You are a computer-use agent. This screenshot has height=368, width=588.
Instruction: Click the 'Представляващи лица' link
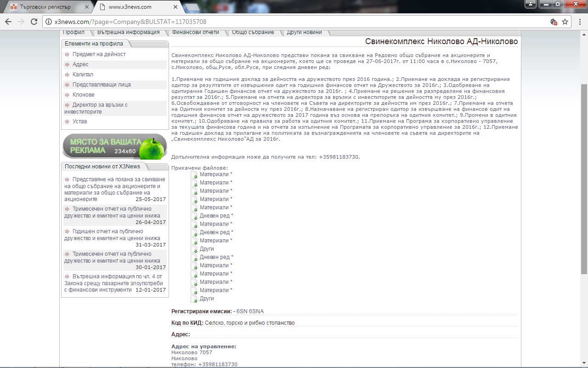coord(101,85)
